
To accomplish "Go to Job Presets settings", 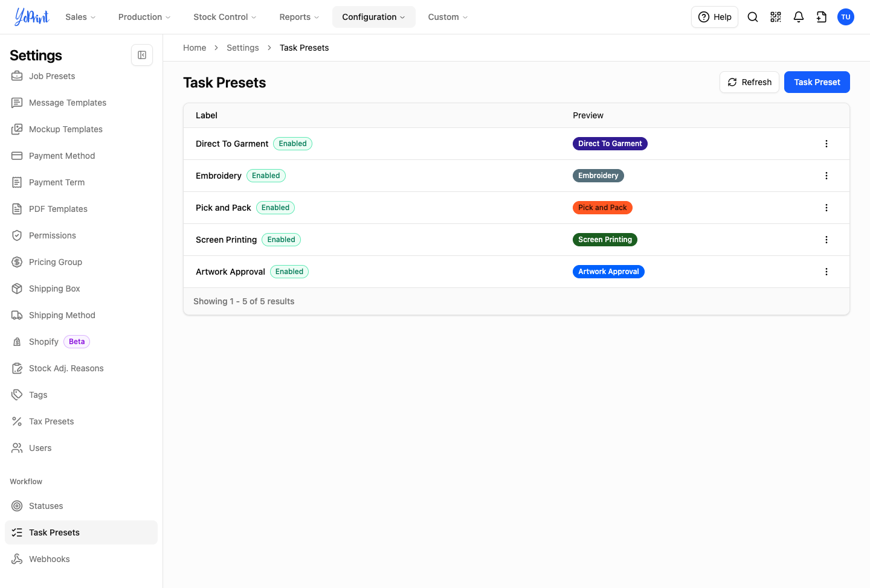I will coord(81,76).
